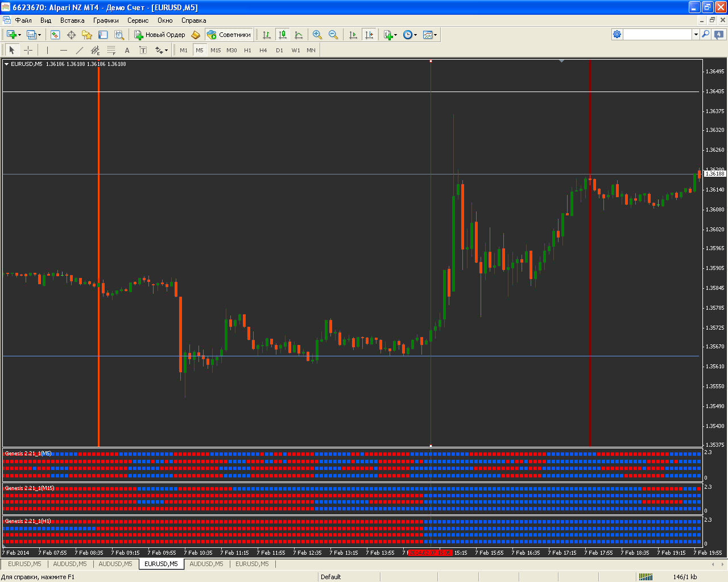The width and height of the screenshot is (728, 582).
Task: Enable chart shift icon
Action: 369,35
